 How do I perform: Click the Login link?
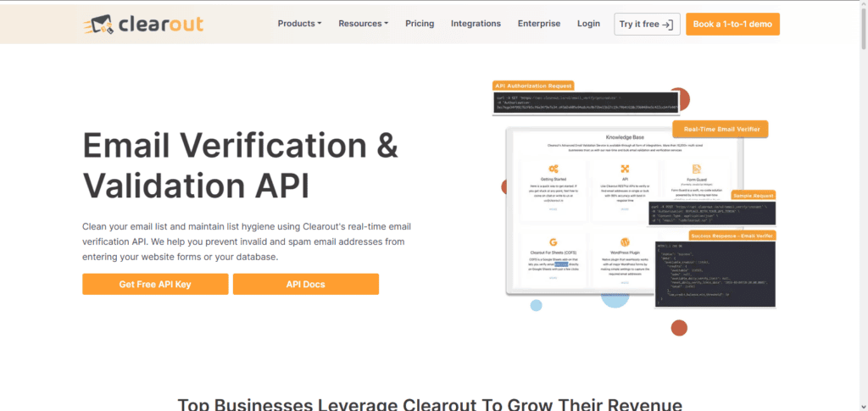coord(588,24)
